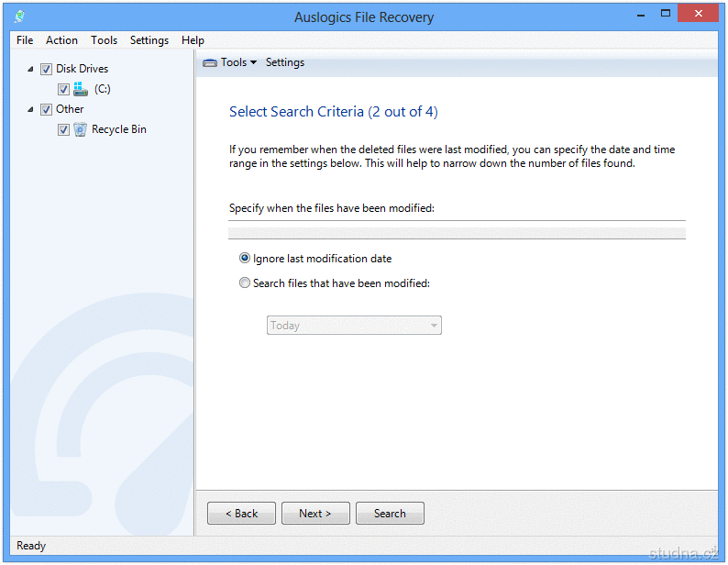Screen dimensions: 728x565
Task: Open the Settings menu in menu bar
Action: 149,40
